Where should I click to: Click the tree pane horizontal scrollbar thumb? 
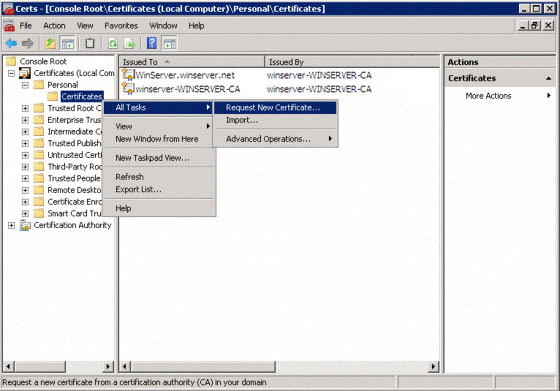(40, 366)
